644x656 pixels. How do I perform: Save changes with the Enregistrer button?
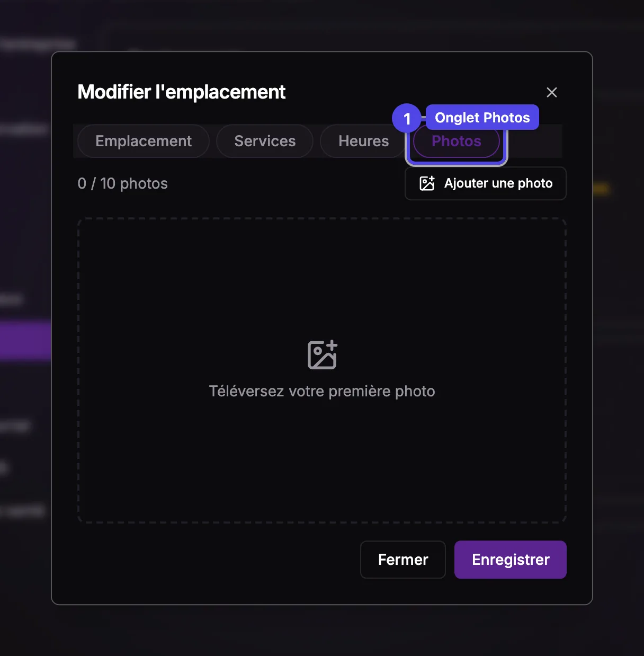point(511,560)
